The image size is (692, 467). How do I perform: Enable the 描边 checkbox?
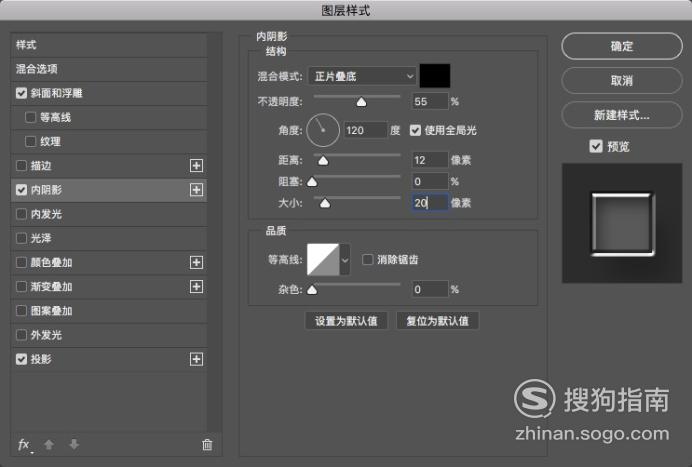[x=21, y=166]
